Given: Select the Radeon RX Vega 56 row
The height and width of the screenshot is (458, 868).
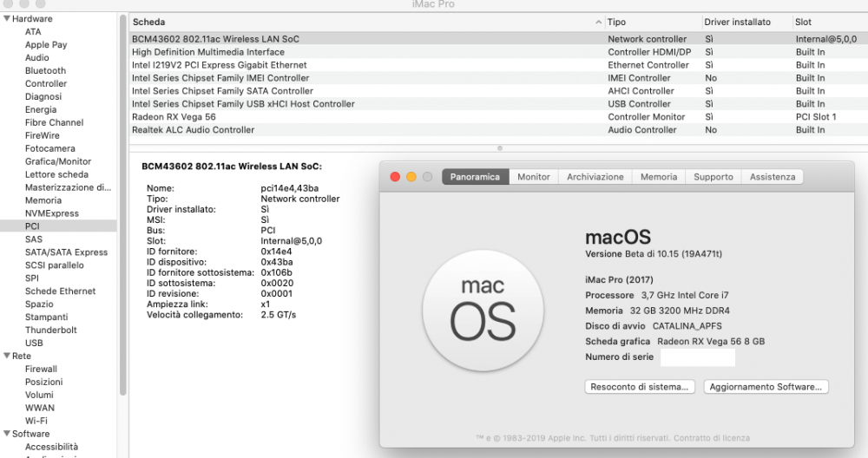Looking at the screenshot, I should click(498, 117).
